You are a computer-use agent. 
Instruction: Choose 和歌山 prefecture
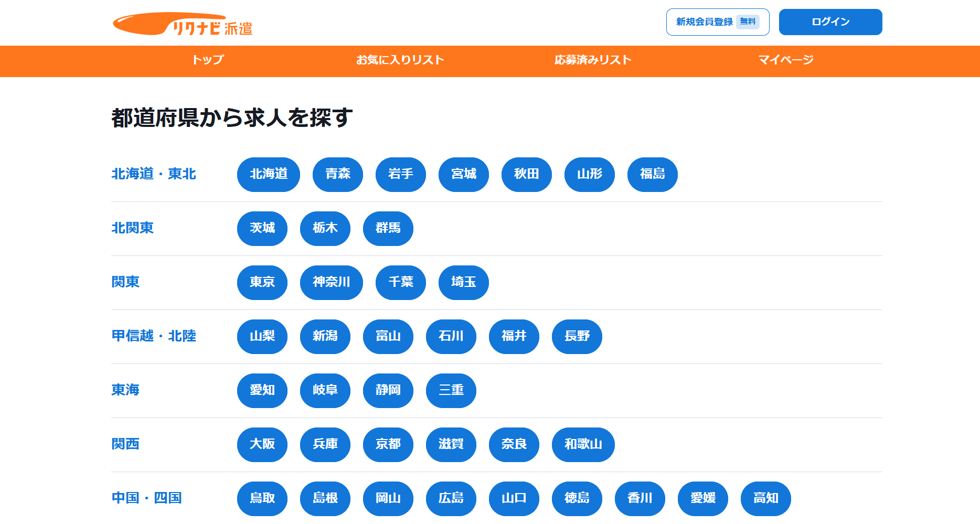coord(583,445)
